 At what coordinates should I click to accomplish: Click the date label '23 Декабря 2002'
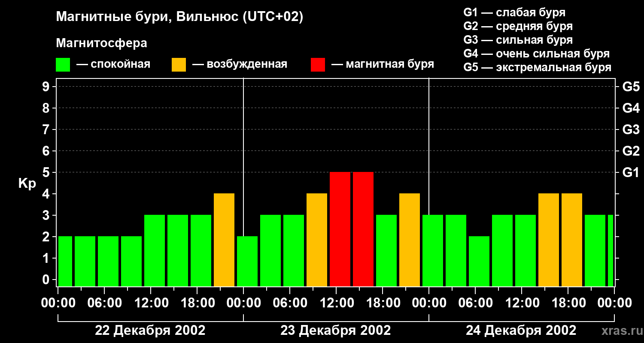(336, 331)
